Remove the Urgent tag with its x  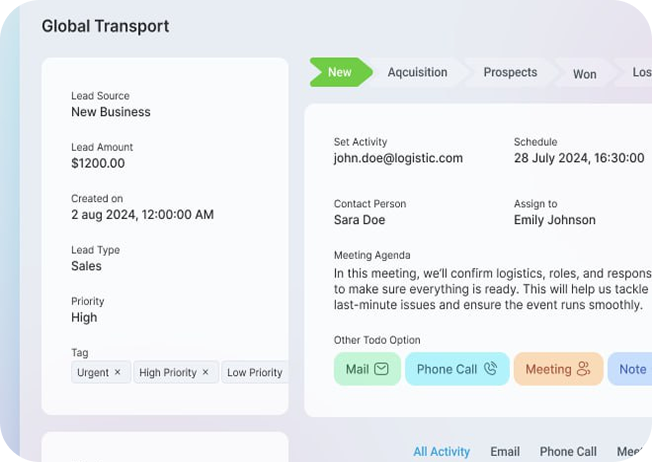tap(117, 372)
